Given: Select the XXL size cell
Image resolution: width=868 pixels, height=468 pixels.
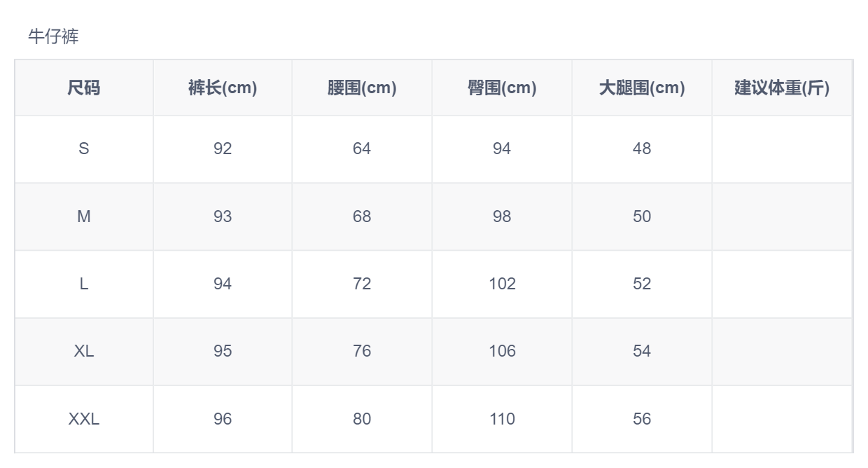Looking at the screenshot, I should click(84, 419).
